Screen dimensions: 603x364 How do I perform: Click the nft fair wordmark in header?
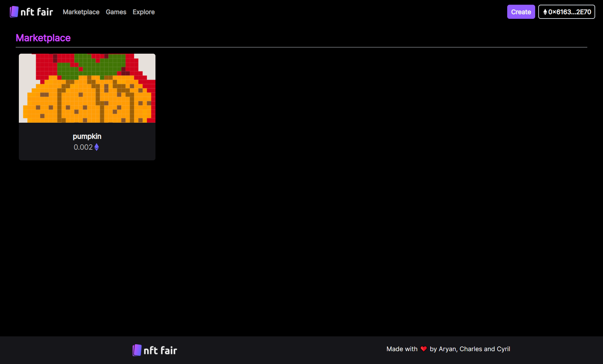[x=37, y=12]
